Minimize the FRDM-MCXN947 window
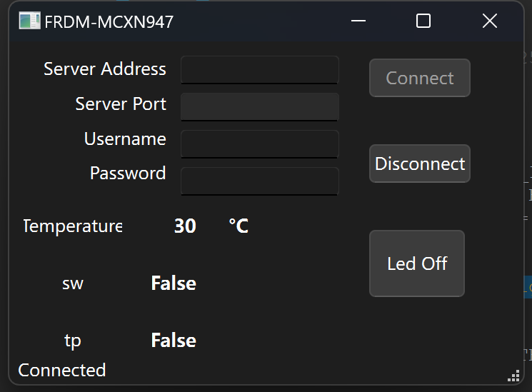 (358, 21)
